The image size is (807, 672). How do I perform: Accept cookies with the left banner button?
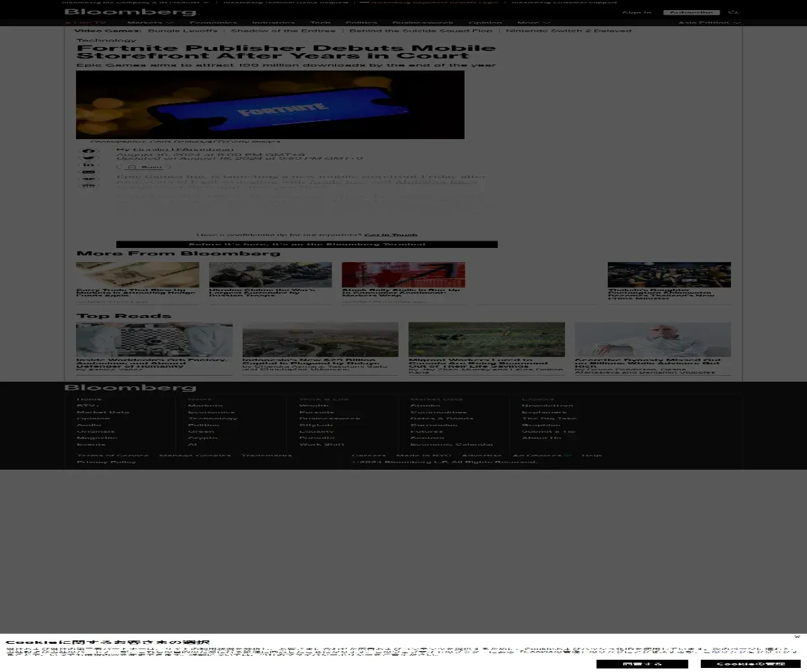coord(642,664)
